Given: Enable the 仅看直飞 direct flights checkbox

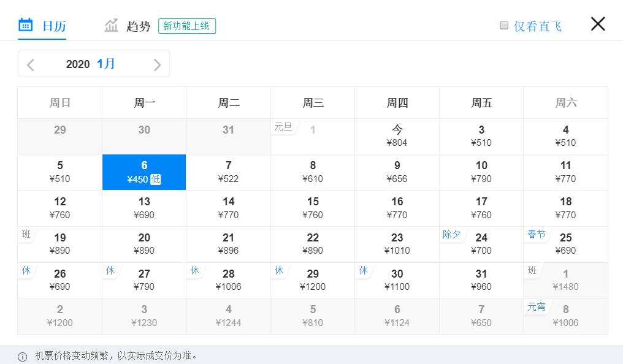Looking at the screenshot, I should pos(504,25).
